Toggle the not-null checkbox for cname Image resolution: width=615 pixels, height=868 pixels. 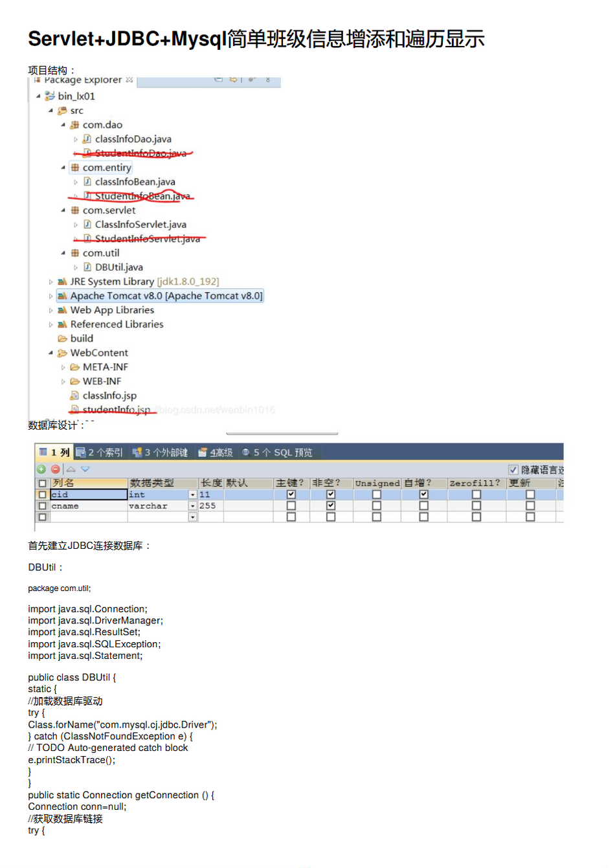(x=331, y=506)
